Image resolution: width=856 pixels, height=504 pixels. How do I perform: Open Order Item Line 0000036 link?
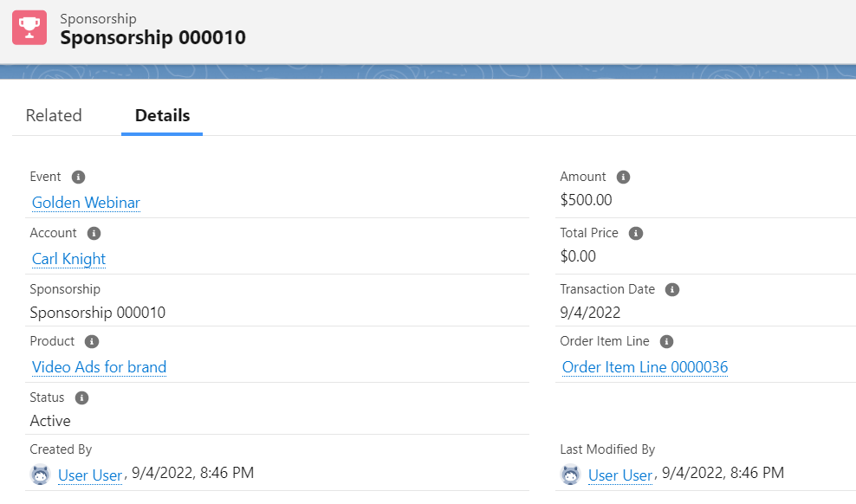point(645,367)
